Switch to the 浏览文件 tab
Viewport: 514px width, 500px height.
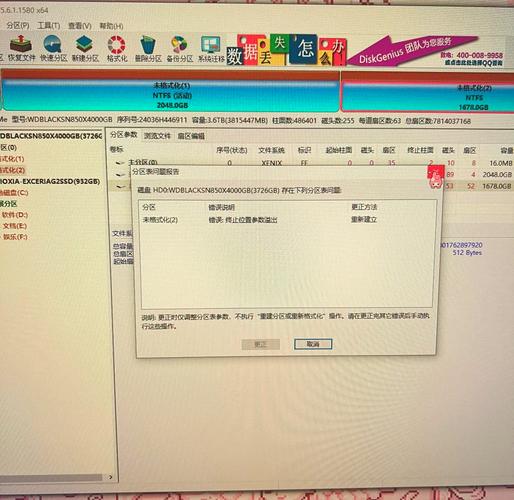coord(157,136)
